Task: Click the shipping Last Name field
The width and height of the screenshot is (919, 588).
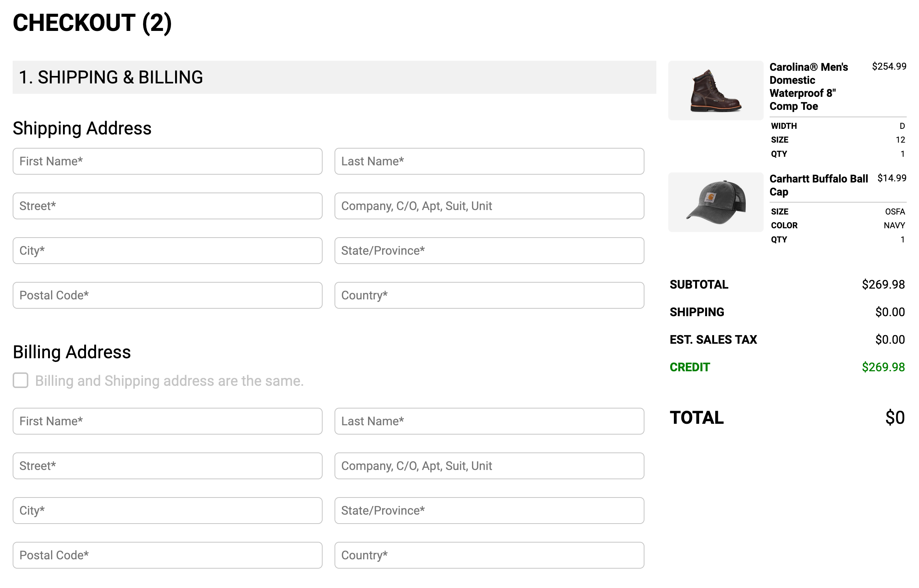Action: pos(489,161)
